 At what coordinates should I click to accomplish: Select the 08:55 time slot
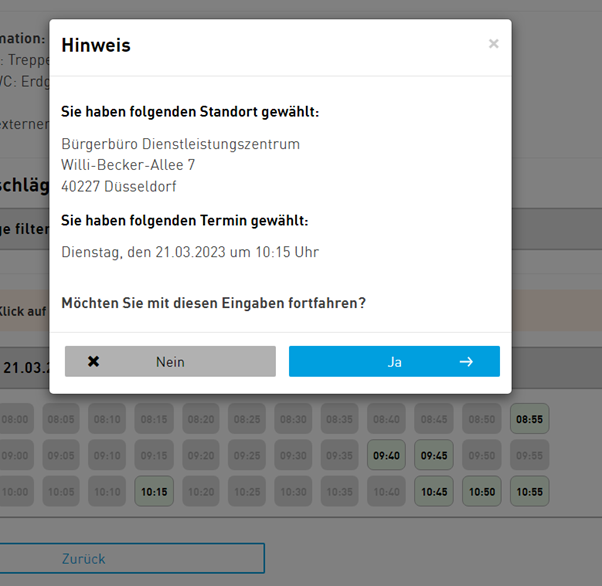tap(529, 419)
